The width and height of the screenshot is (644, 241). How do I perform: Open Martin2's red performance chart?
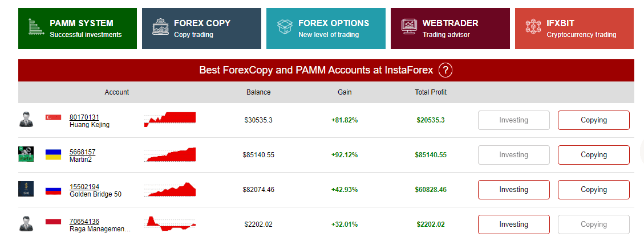pyautogui.click(x=170, y=155)
